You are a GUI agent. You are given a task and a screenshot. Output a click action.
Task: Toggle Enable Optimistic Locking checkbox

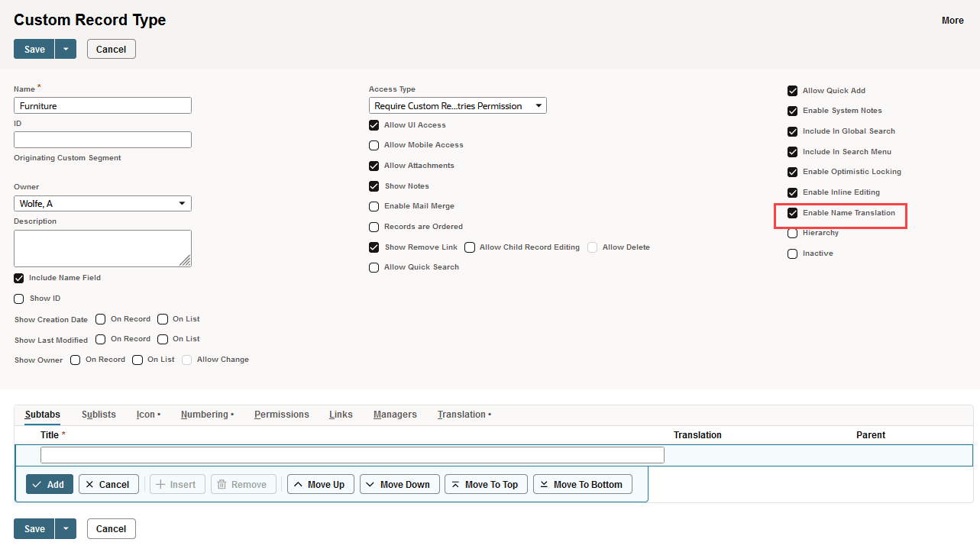pos(793,172)
